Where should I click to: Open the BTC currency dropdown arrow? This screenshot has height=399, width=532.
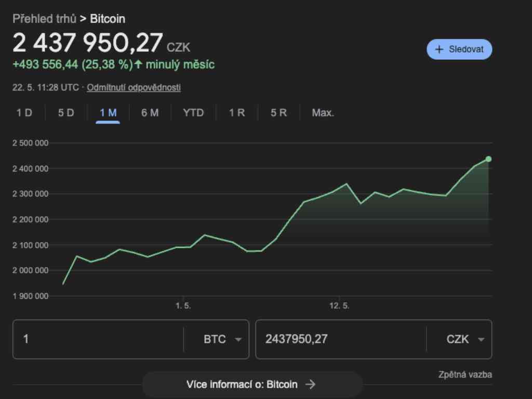[x=238, y=339]
